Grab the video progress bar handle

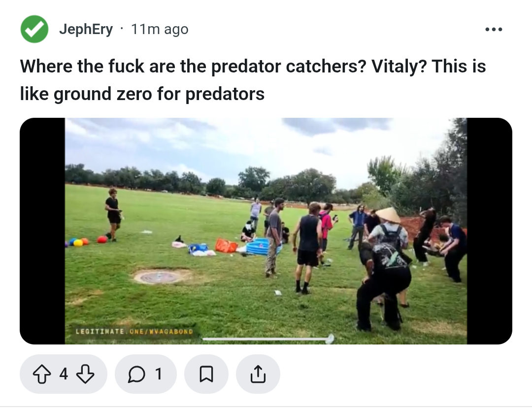330,339
